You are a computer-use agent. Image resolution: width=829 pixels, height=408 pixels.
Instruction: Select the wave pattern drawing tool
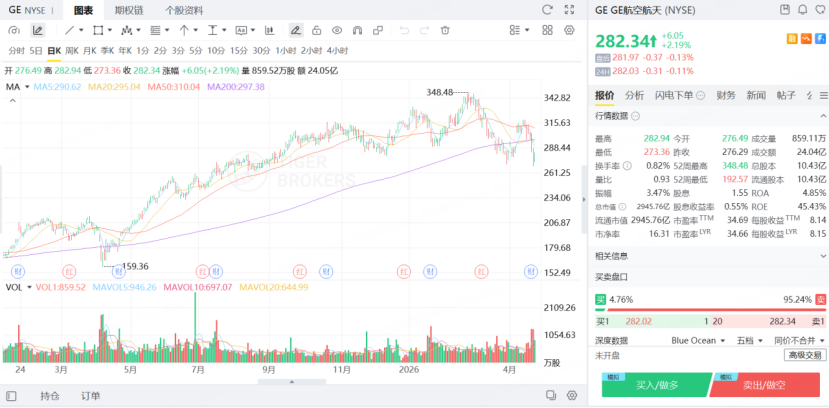click(127, 30)
